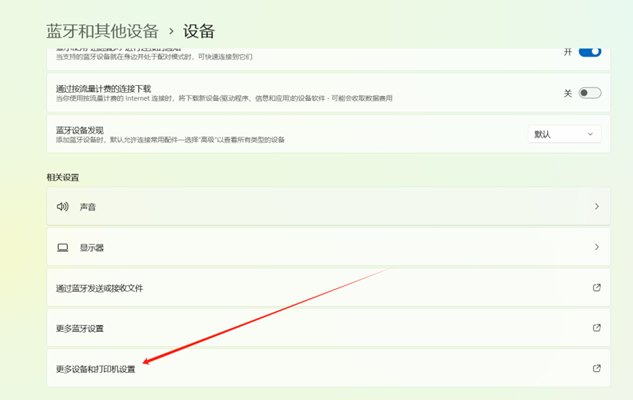Open the 显示器 settings label
The width and height of the screenshot is (633, 400).
(92, 247)
